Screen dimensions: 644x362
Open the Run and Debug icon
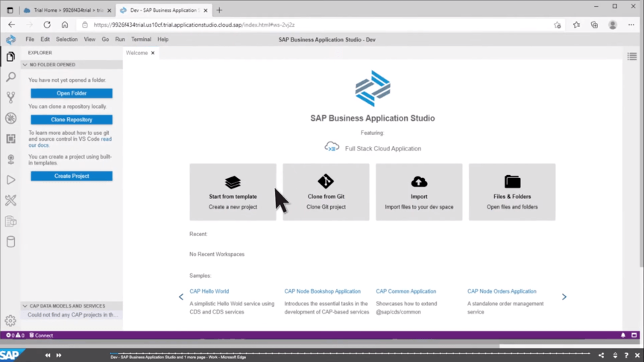tap(10, 180)
